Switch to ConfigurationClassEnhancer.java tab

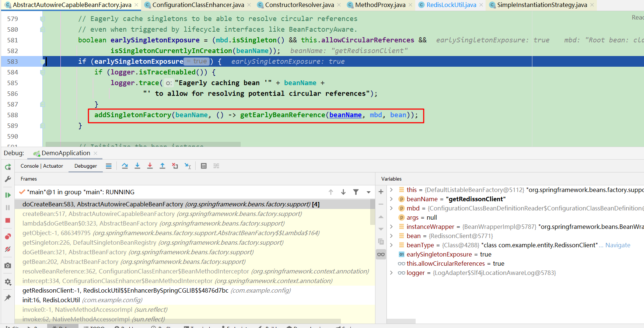pos(198,5)
